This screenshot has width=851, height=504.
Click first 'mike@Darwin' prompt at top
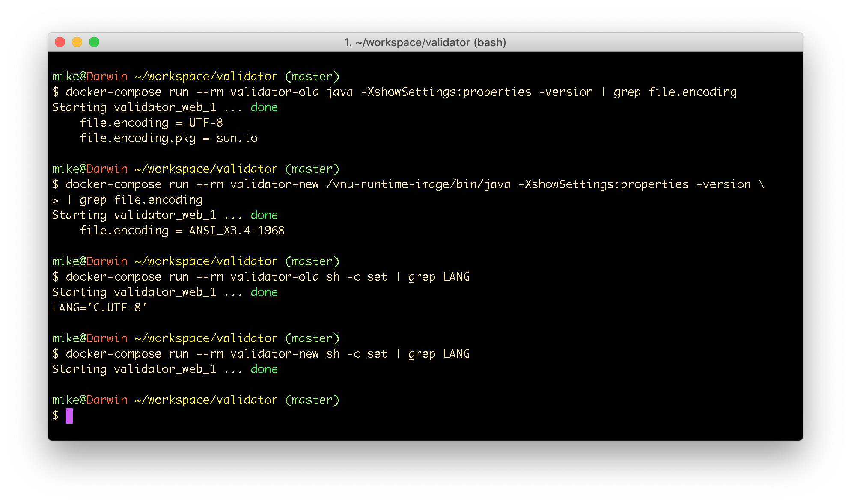90,77
